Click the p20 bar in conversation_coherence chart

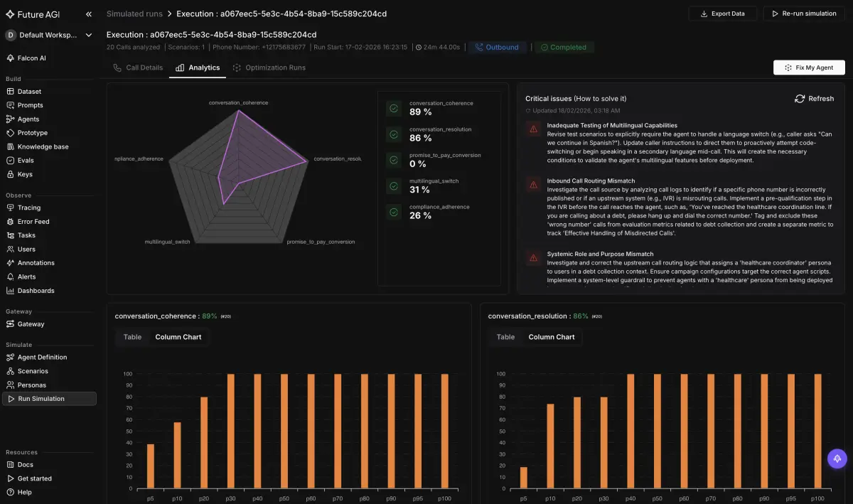(x=204, y=443)
